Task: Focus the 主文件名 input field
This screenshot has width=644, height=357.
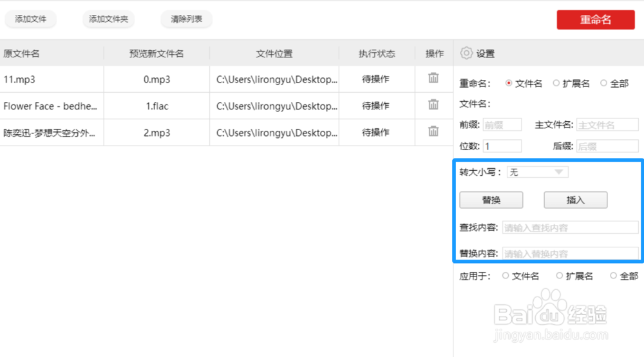Action: pyautogui.click(x=607, y=125)
